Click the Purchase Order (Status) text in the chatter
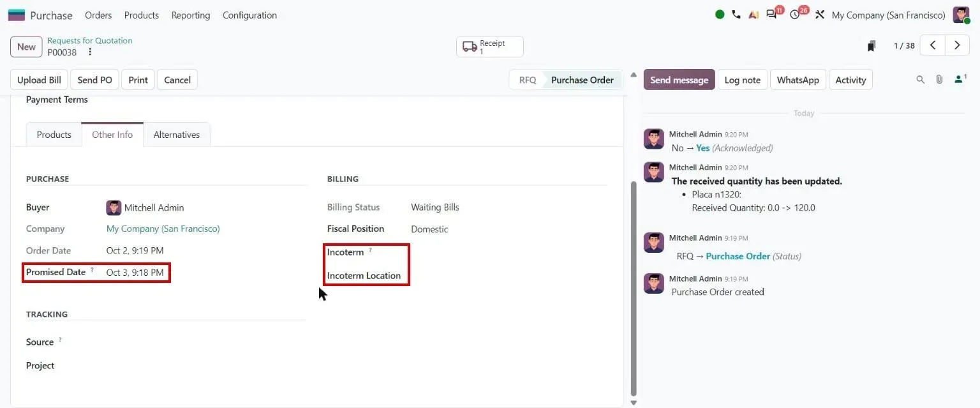980x408 pixels. [x=754, y=256]
